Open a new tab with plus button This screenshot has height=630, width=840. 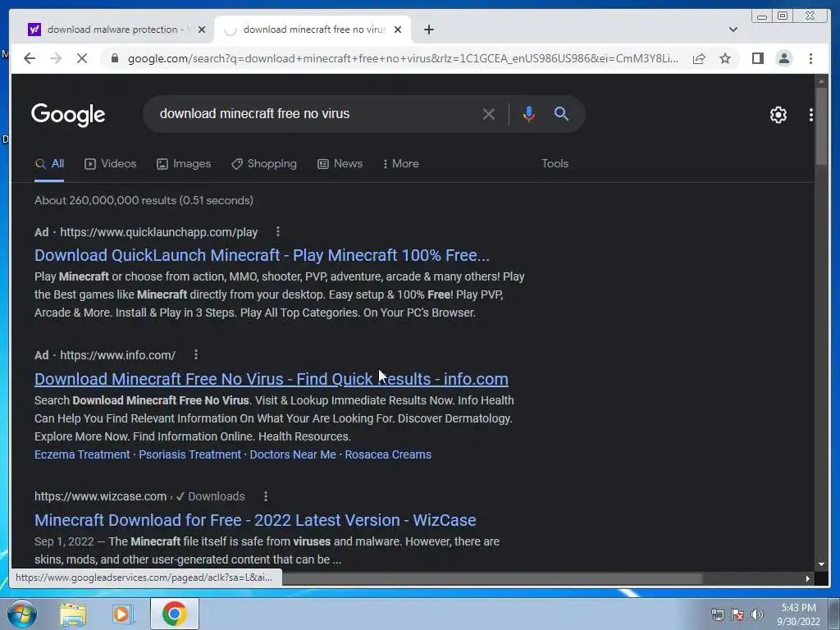428,30
